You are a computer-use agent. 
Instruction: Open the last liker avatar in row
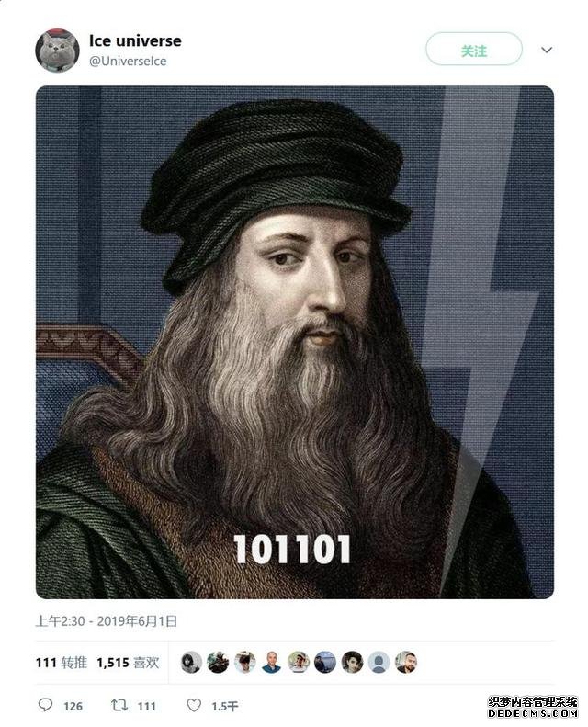click(406, 662)
